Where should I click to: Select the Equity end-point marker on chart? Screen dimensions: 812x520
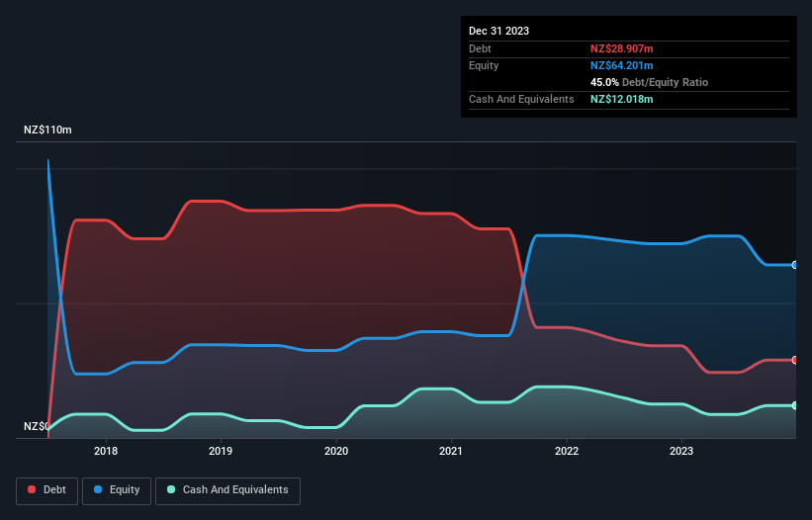point(795,265)
